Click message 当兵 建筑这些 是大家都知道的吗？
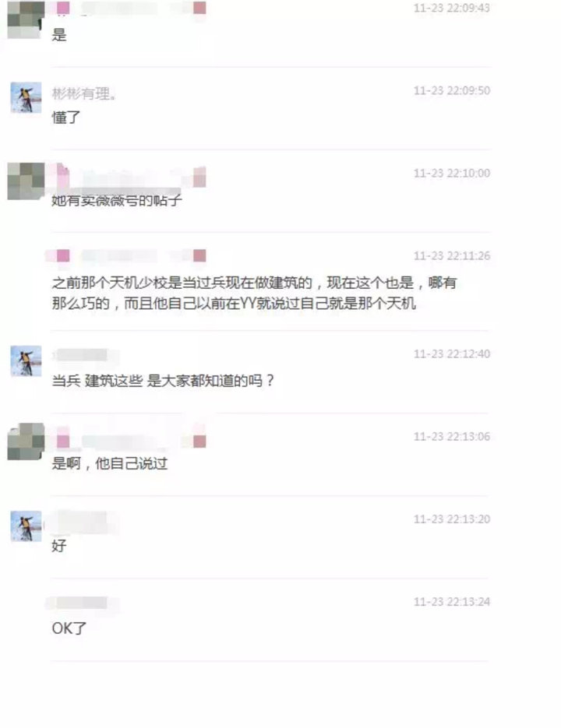The image size is (561, 728). [x=163, y=381]
